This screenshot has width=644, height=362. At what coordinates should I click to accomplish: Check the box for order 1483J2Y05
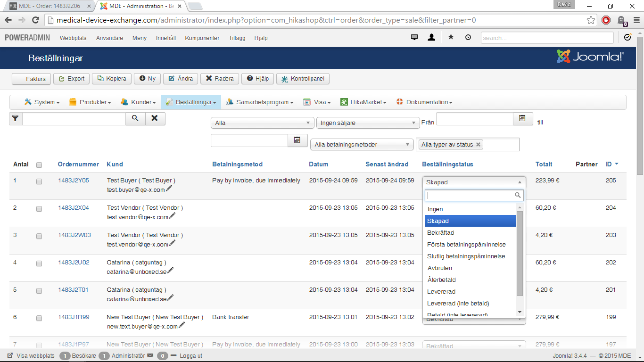coord(39,181)
